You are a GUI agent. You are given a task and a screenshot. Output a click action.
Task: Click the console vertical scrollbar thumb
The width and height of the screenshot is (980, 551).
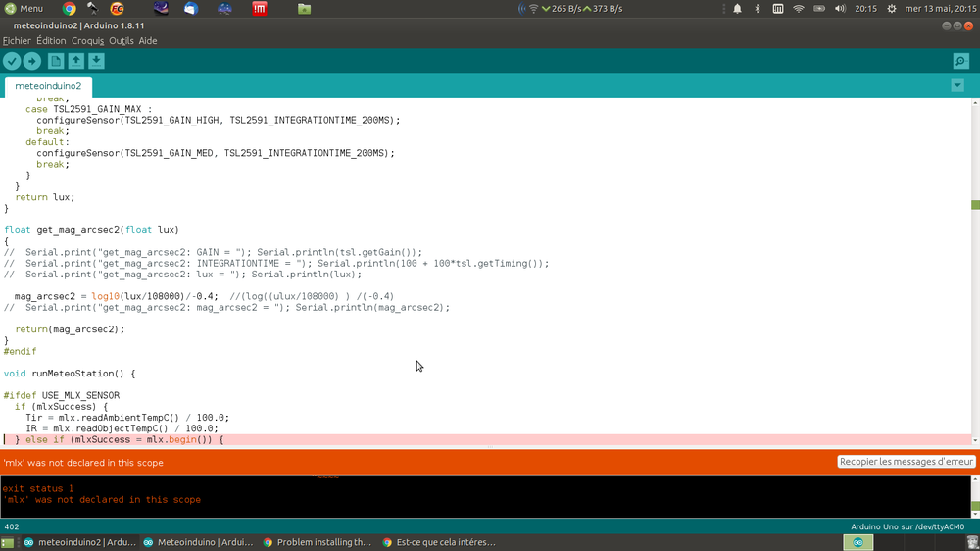pyautogui.click(x=975, y=505)
